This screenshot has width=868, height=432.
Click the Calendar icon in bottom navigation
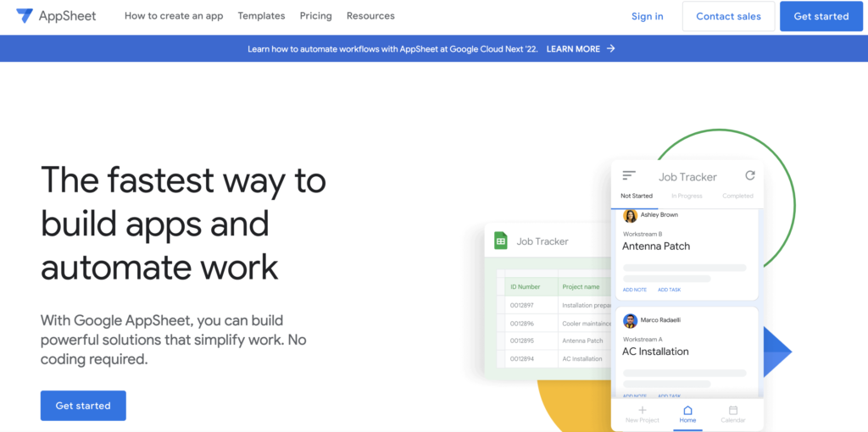click(x=733, y=410)
